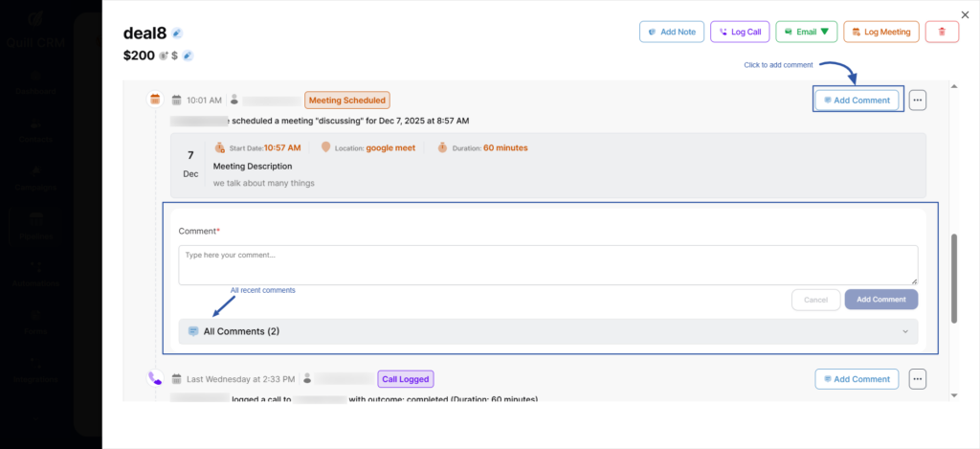Click the red trash delete icon button
The height and width of the screenshot is (449, 980).
coord(942,32)
